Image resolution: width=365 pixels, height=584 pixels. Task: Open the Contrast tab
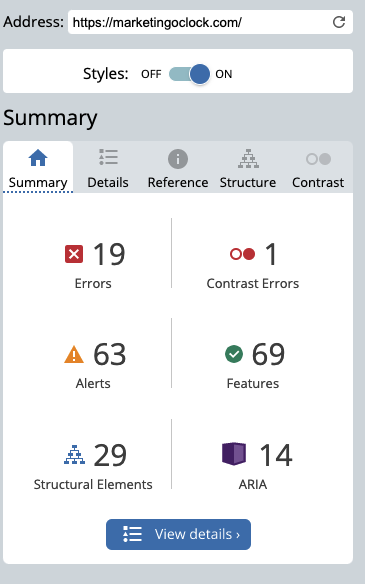click(318, 167)
